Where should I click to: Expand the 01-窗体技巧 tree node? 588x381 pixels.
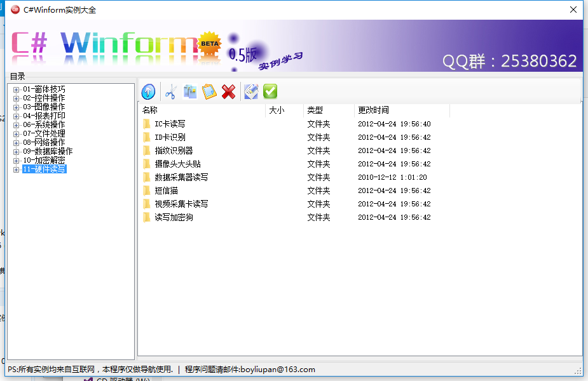16,90
